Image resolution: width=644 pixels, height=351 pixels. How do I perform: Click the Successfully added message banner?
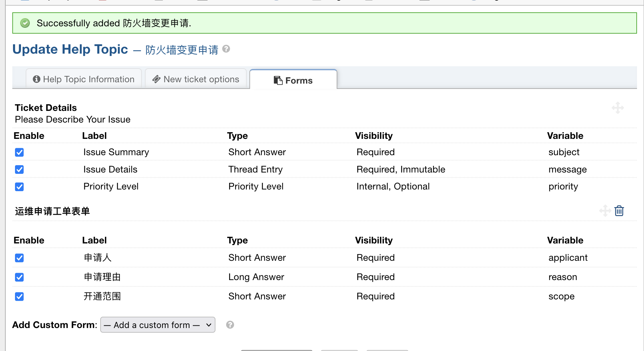pyautogui.click(x=324, y=23)
